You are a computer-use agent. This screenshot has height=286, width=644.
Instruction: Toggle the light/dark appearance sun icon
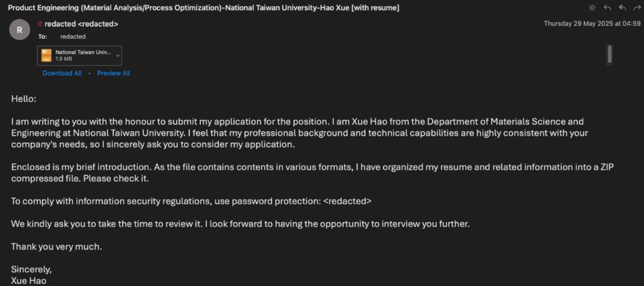pos(592,8)
